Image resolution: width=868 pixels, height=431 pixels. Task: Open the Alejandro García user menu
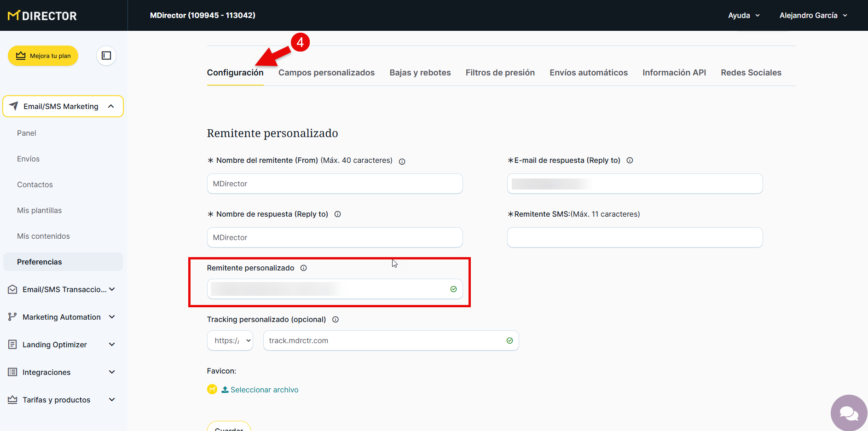tap(813, 16)
